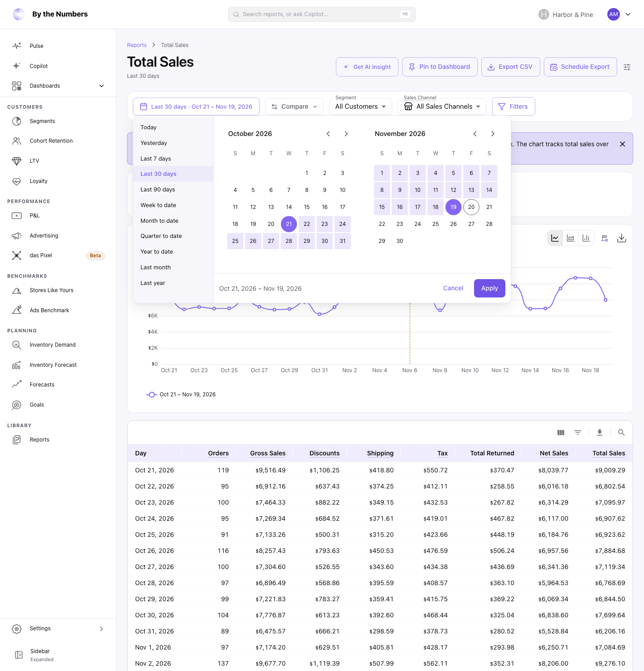Open the All Sales Channels dropdown

pos(442,106)
